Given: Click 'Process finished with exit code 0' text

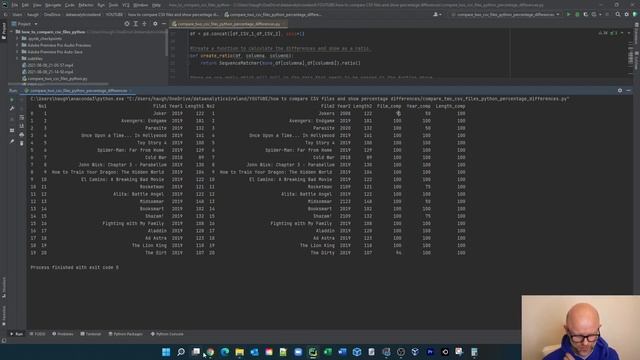Looking at the screenshot, I should pyautogui.click(x=74, y=267).
